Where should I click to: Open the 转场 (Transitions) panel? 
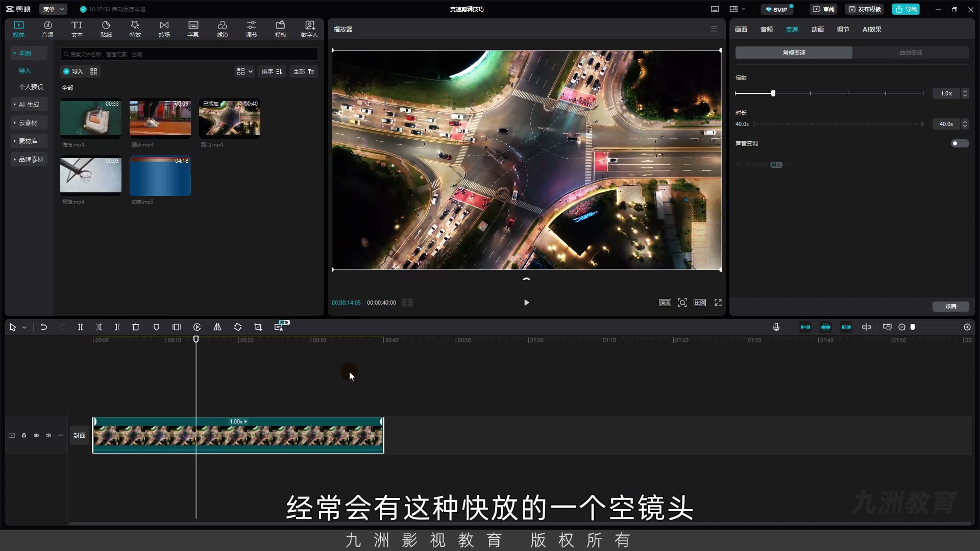point(164,29)
